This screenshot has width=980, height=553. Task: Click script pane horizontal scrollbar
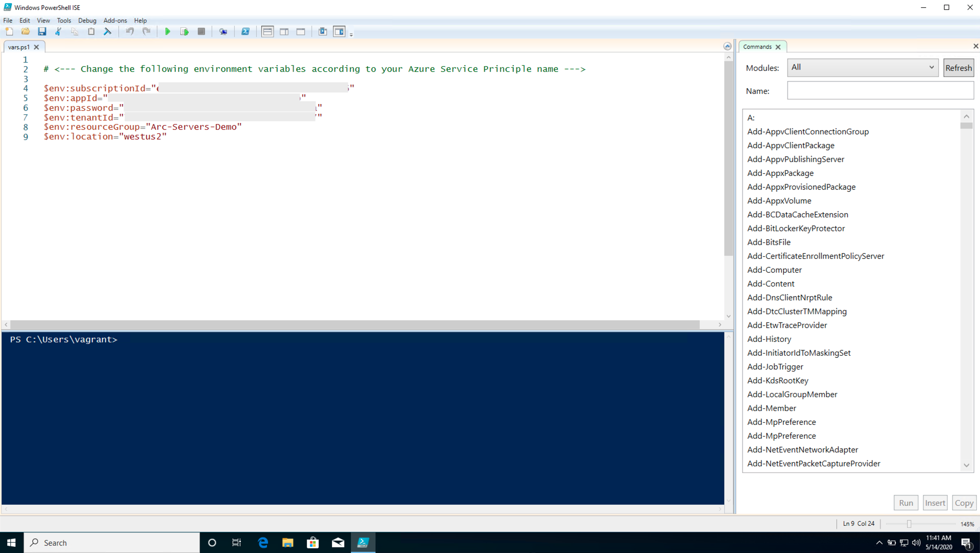click(355, 325)
